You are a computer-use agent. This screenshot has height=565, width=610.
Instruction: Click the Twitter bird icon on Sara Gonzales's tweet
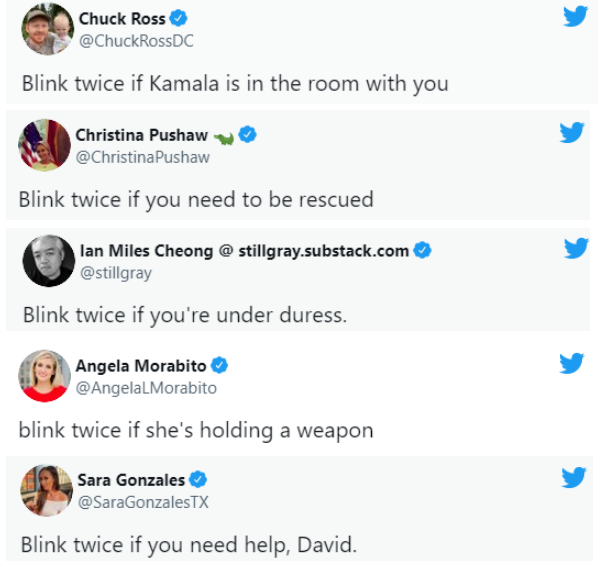point(574,477)
